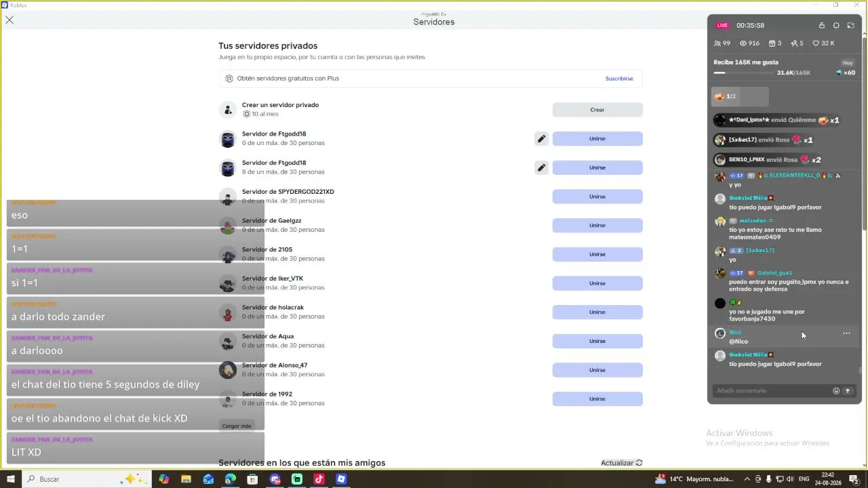The width and height of the screenshot is (868, 488).
Task: Click the refresh icon beside Actualizar
Action: click(x=639, y=463)
